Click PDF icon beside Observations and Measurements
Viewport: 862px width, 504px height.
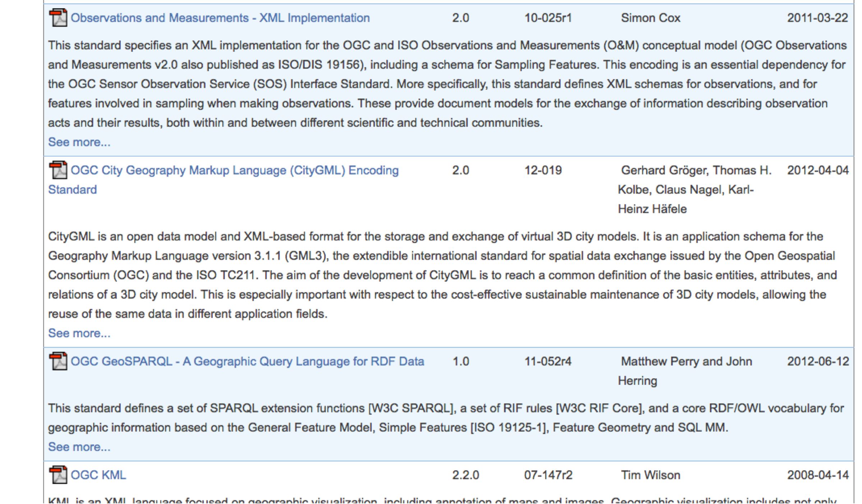[58, 18]
